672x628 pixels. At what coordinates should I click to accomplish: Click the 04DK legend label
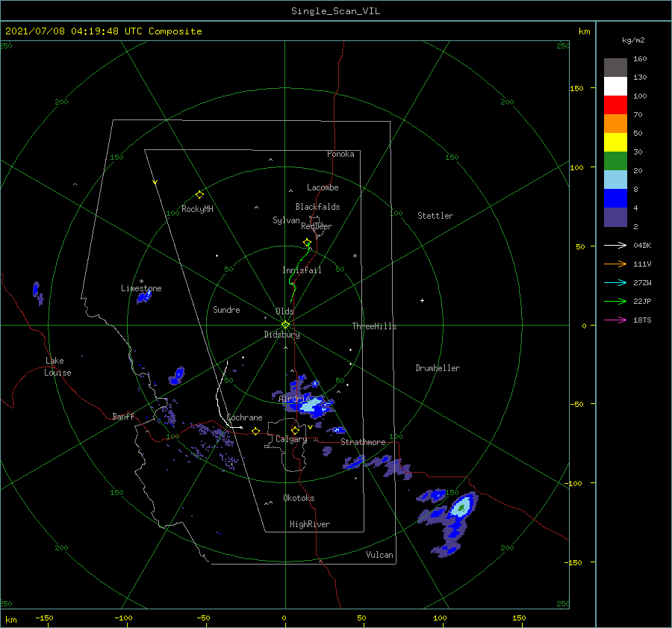click(x=642, y=245)
